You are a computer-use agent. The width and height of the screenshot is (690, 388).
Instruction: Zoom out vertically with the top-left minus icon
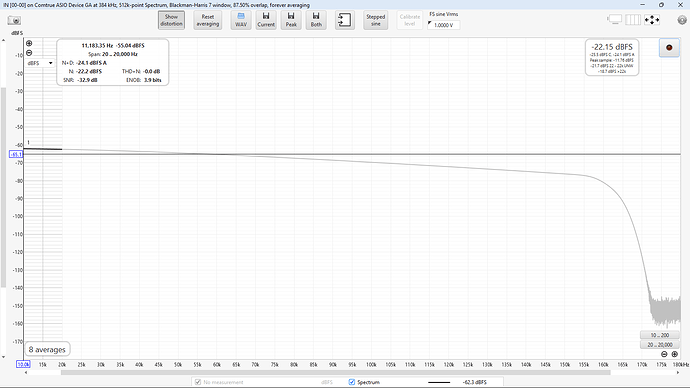click(29, 53)
